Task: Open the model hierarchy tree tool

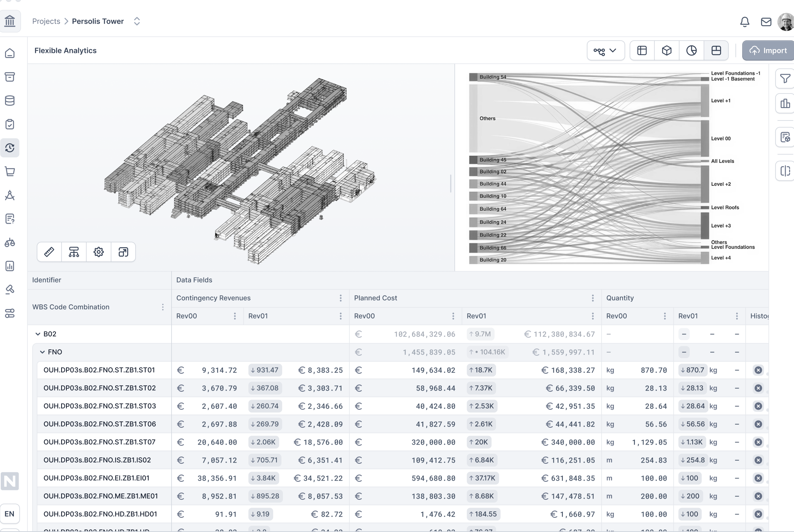Action: [74, 252]
